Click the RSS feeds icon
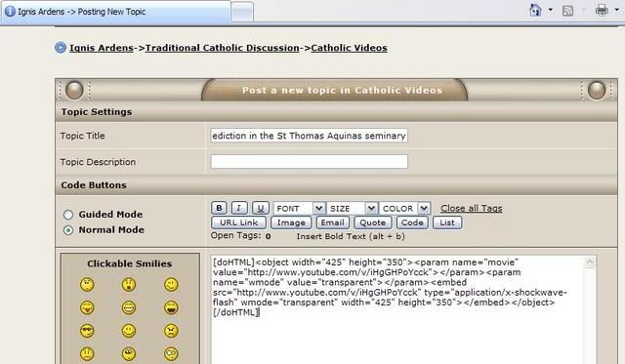This screenshot has width=625, height=364. tap(567, 11)
